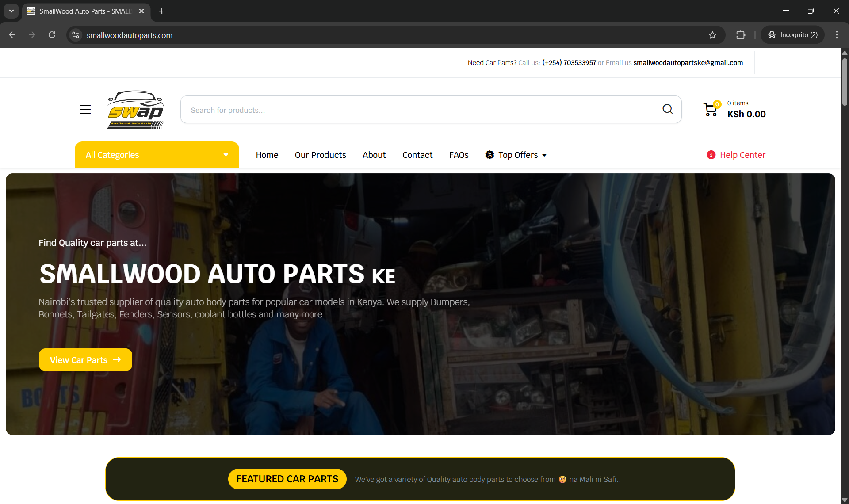
Task: Click the down arrow on the page scrollbar
Action: [844, 500]
